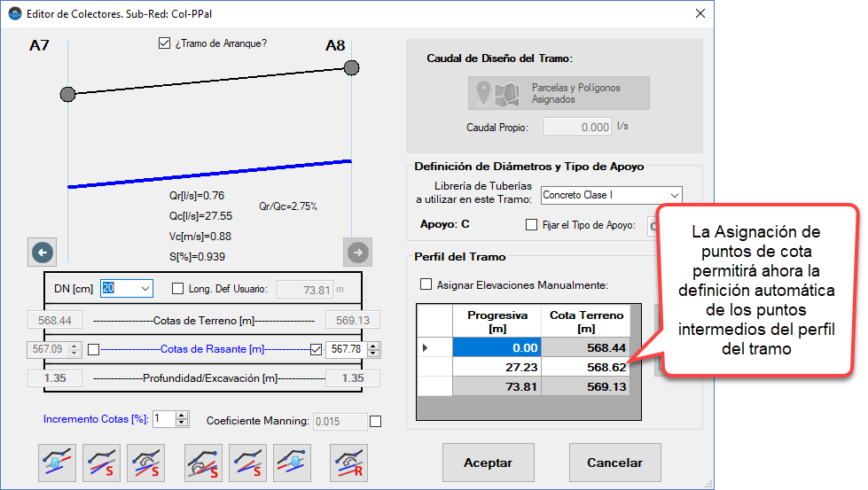Tick the Fijar el Tipo de Apoyo checkbox
The width and height of the screenshot is (868, 490).
[532, 225]
